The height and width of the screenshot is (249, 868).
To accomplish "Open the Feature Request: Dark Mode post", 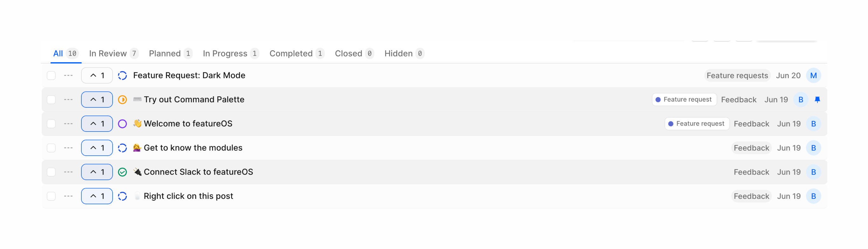I will click(189, 75).
